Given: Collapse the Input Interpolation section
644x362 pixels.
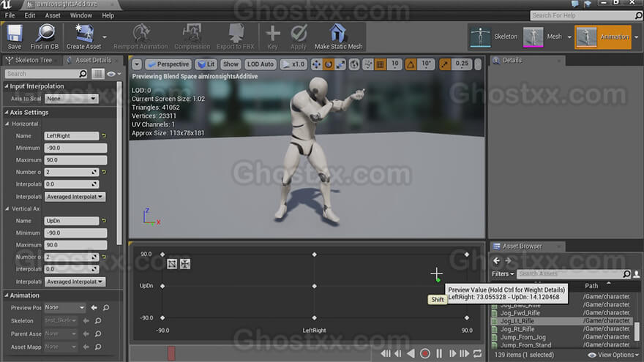Looking at the screenshot, I should (7, 86).
